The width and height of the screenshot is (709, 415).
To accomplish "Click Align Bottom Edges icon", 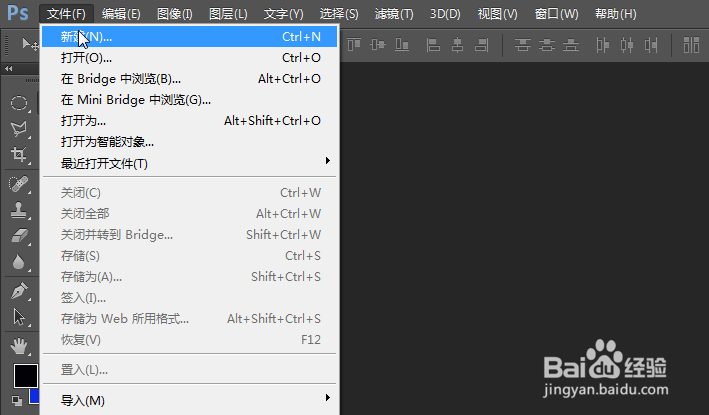I will click(x=402, y=45).
